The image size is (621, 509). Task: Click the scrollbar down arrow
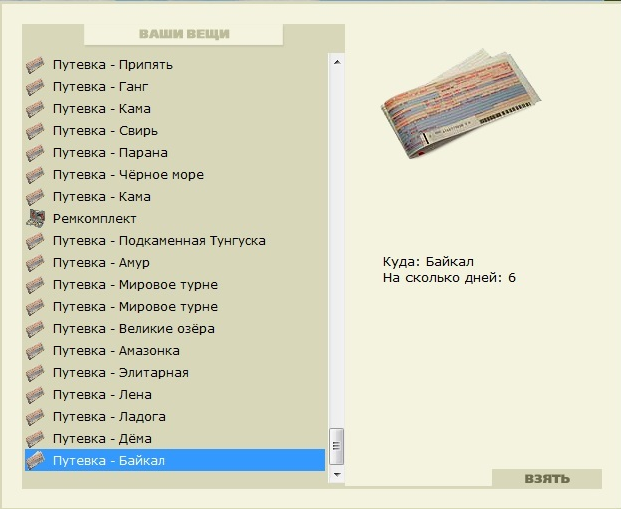(337, 475)
